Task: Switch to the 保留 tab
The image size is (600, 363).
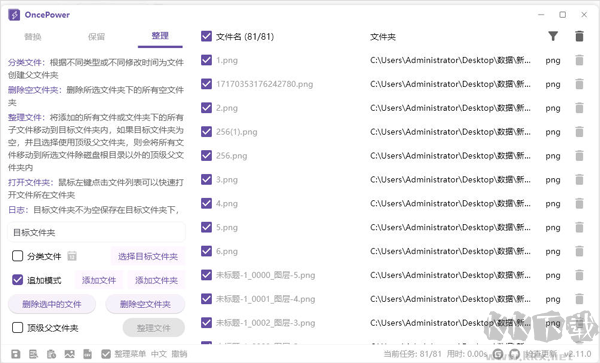Action: point(96,37)
